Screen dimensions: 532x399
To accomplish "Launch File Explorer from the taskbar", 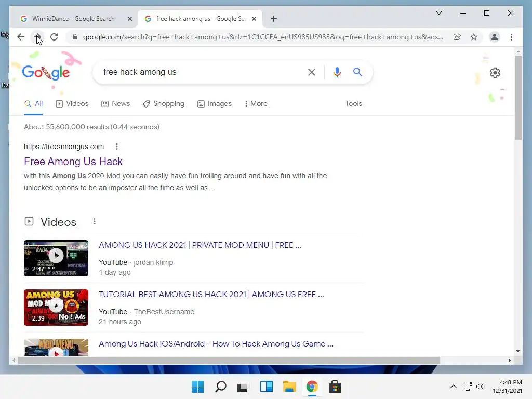I will click(x=289, y=387).
